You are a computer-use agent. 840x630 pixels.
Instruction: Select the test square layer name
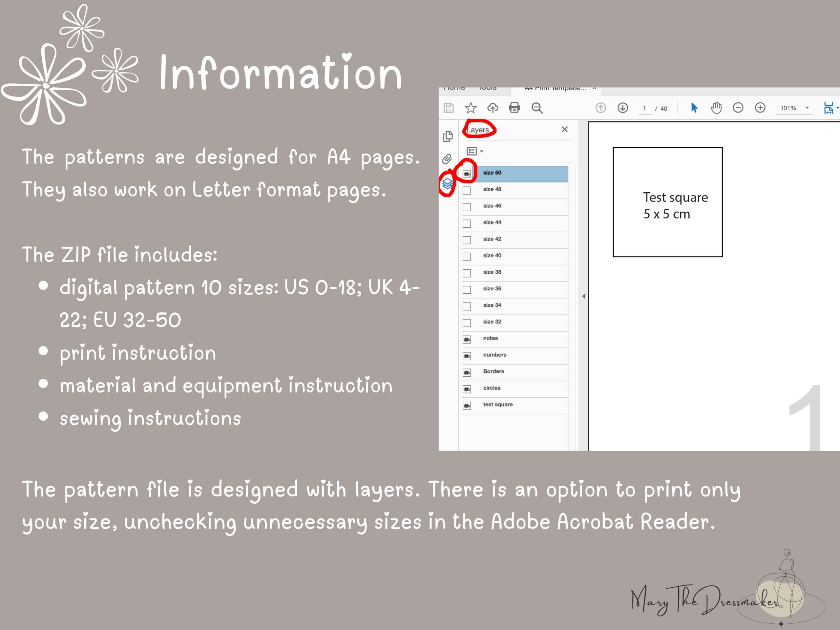coord(498,405)
